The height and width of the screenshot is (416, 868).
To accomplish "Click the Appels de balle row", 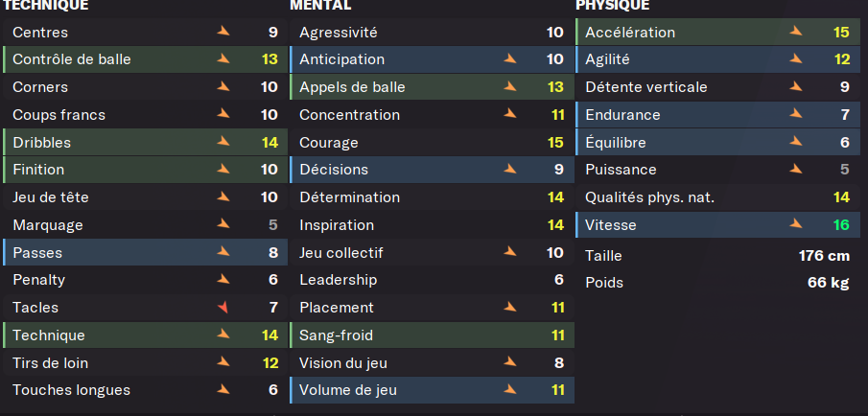I will point(432,87).
